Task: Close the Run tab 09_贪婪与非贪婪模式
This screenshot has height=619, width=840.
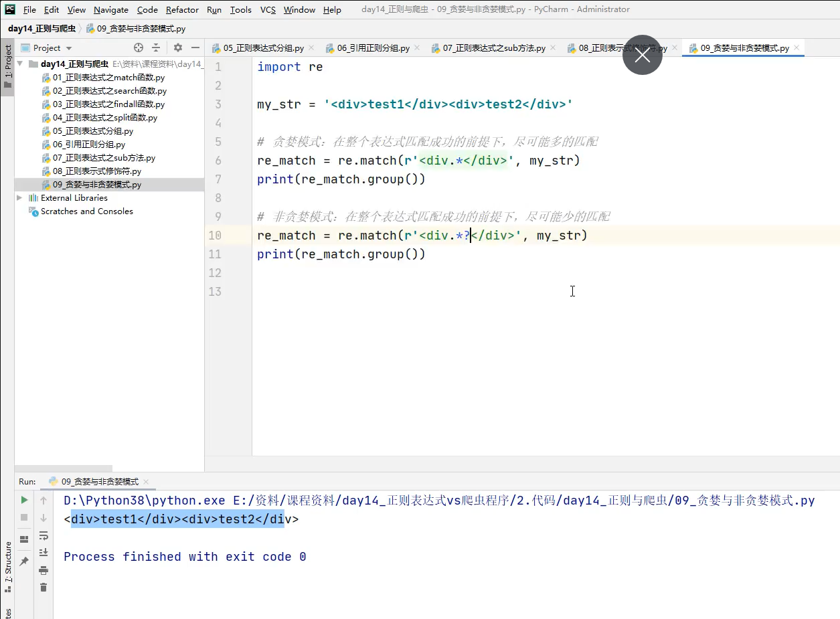Action: 146,482
